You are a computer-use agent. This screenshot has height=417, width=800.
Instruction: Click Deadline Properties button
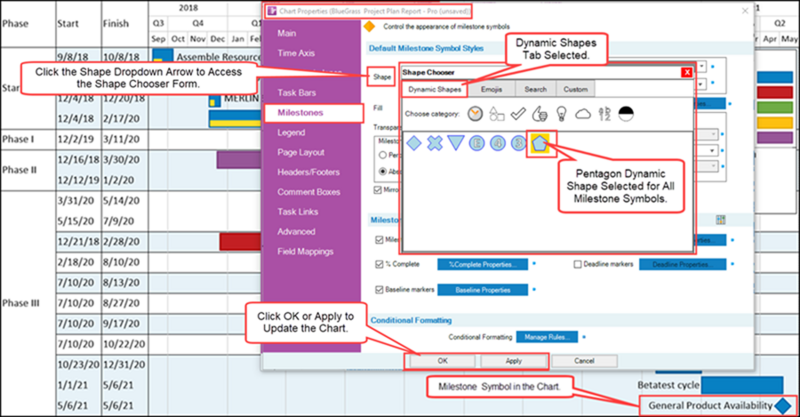click(683, 264)
